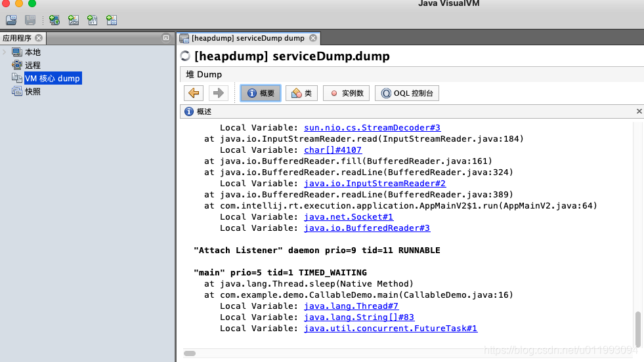Click the "Attach Listener" thread line
Image resolution: width=644 pixels, height=362 pixels.
(x=316, y=251)
